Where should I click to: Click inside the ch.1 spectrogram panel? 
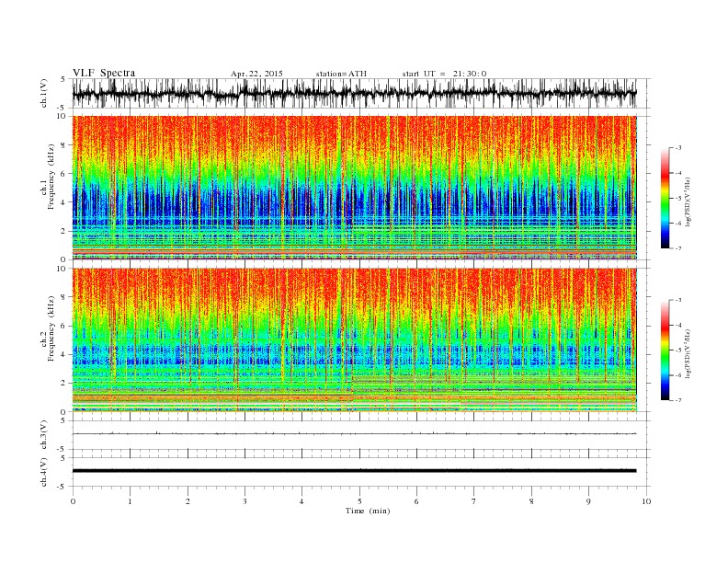click(x=354, y=188)
